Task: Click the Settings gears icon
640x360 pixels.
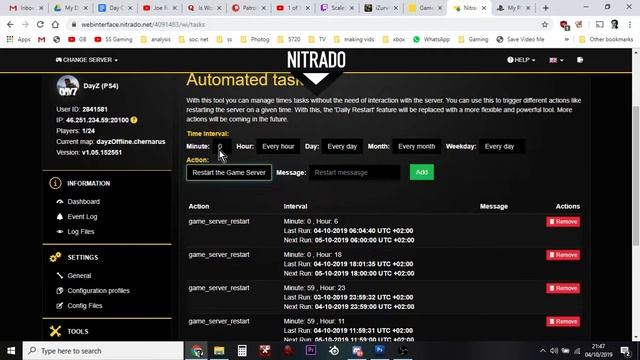Action: 55,257
